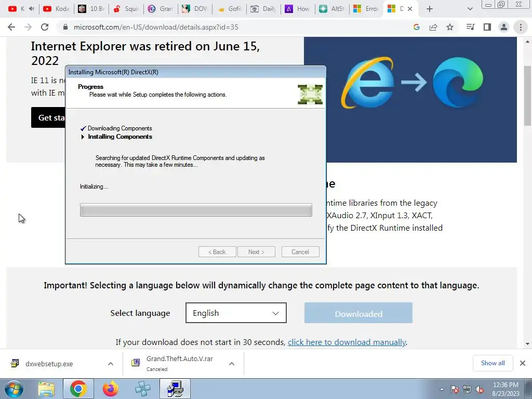Switch to the Gran tab

click(x=161, y=9)
